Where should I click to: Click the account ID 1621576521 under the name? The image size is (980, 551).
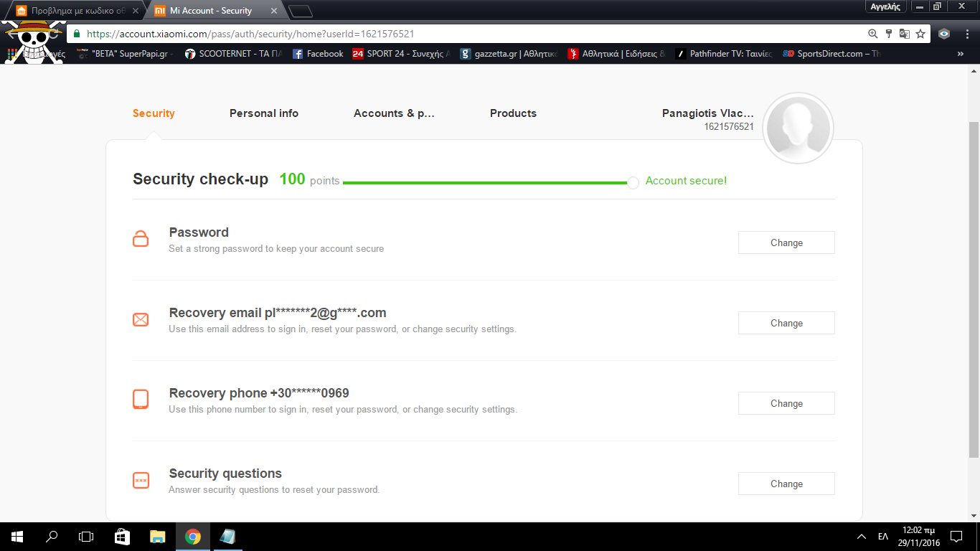(729, 127)
